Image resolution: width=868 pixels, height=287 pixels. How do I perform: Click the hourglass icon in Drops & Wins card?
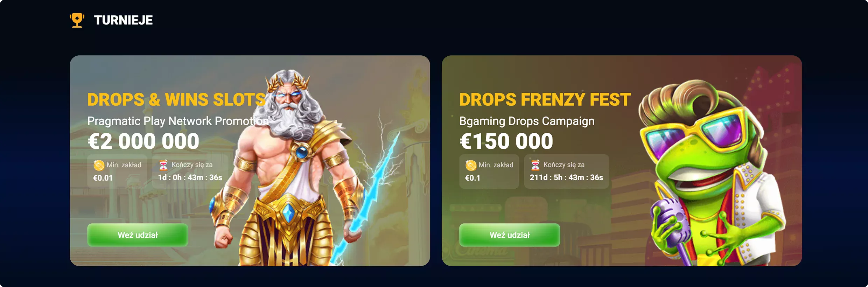click(163, 165)
